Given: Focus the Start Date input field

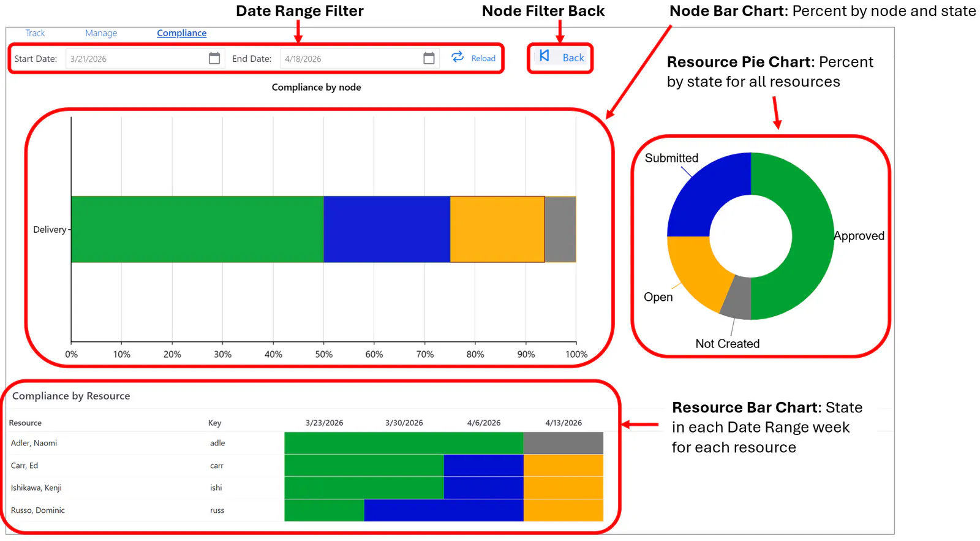Looking at the screenshot, I should click(145, 59).
